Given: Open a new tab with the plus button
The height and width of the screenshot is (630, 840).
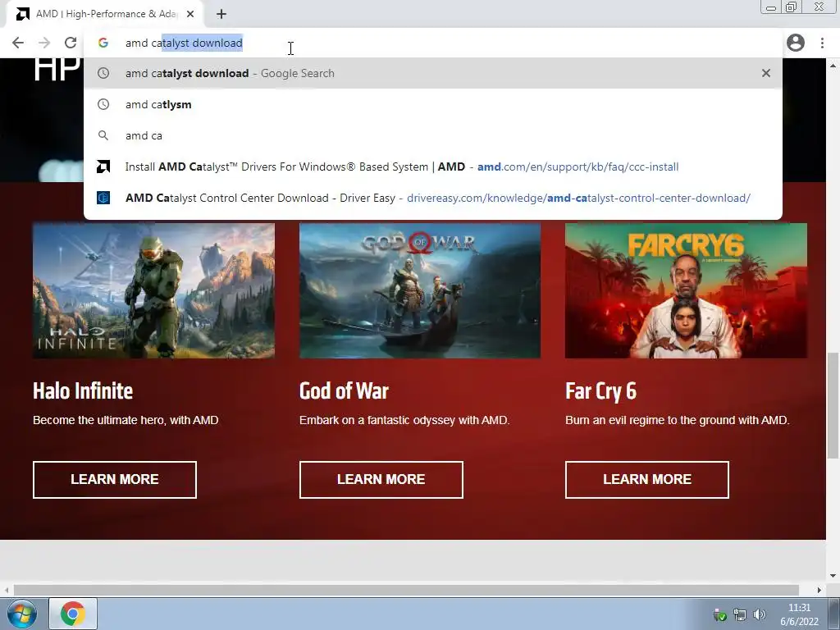Looking at the screenshot, I should 221,14.
